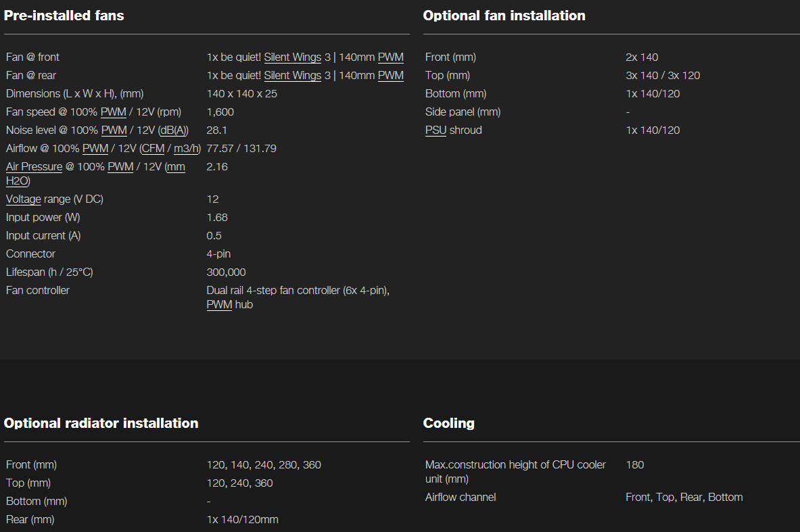The image size is (800, 532).
Task: Click '0.5' input current value
Action: click(x=214, y=236)
